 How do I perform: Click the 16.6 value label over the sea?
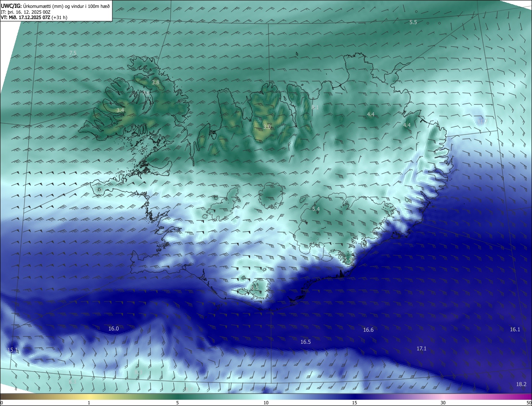coord(368,330)
